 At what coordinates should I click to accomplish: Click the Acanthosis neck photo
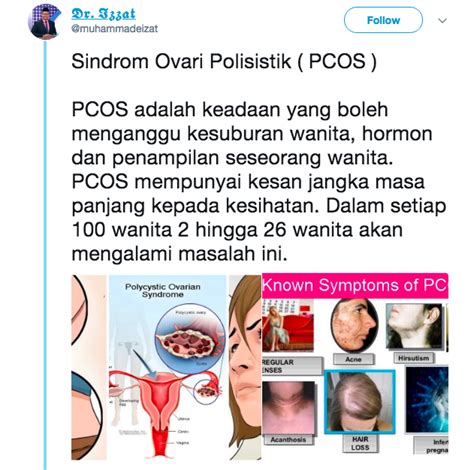[288, 407]
